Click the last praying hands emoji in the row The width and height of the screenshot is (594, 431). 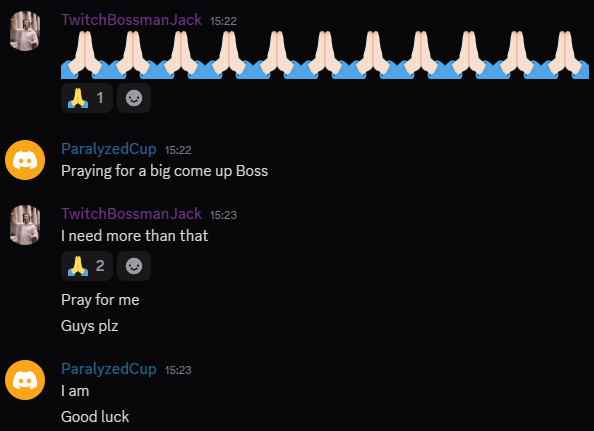point(565,55)
